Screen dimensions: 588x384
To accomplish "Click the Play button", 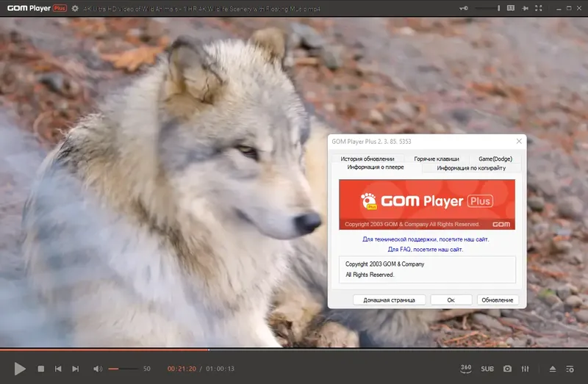I will [x=20, y=369].
